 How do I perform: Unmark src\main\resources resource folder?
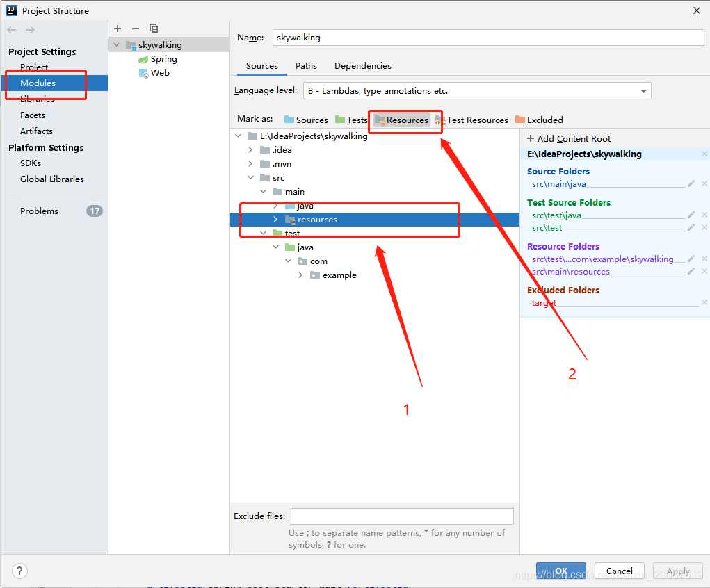(x=704, y=272)
